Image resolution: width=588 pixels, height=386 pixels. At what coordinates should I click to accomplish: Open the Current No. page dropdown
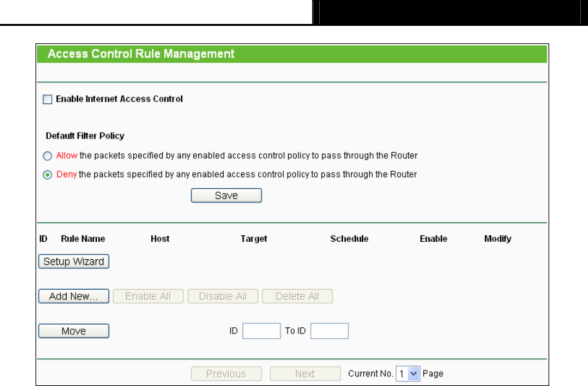[408, 374]
